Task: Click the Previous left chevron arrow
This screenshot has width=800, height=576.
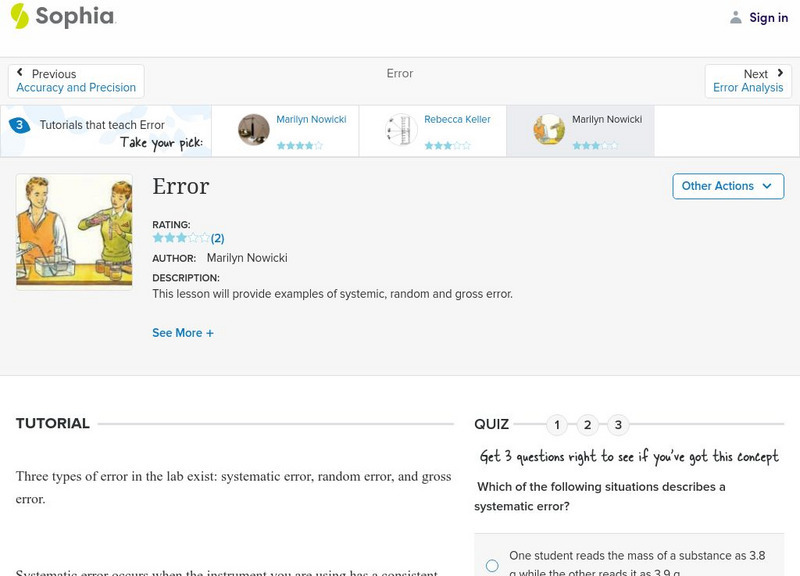Action: (x=20, y=72)
